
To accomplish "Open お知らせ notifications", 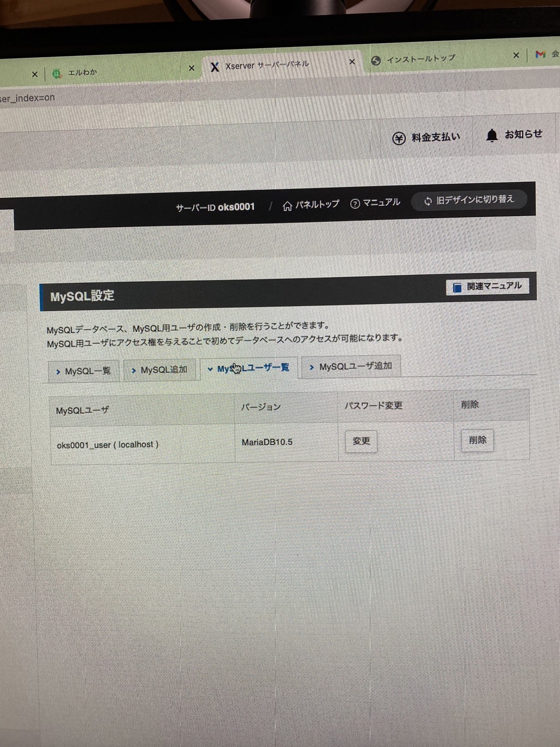I will [x=514, y=135].
